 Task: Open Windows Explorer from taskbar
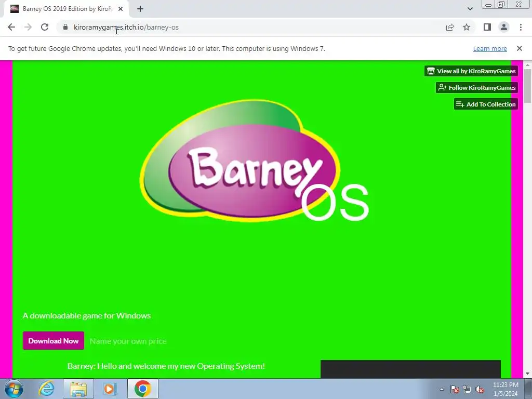(x=78, y=389)
